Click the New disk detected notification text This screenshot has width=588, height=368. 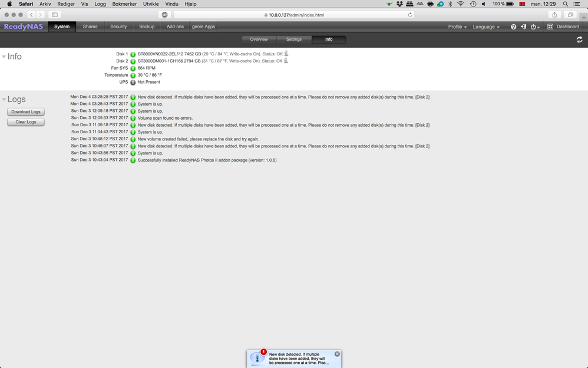(299, 359)
